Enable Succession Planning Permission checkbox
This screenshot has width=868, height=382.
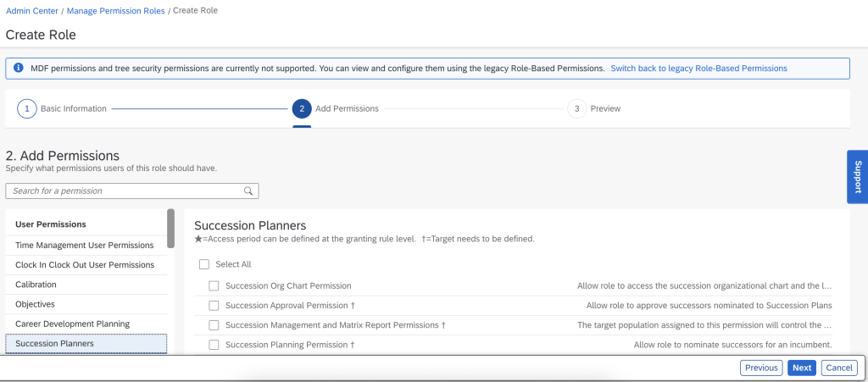pos(214,345)
